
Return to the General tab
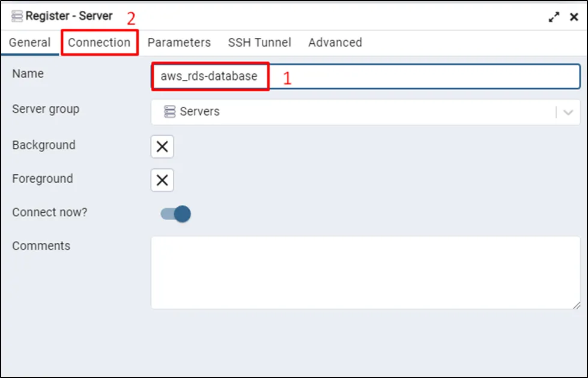click(x=29, y=43)
